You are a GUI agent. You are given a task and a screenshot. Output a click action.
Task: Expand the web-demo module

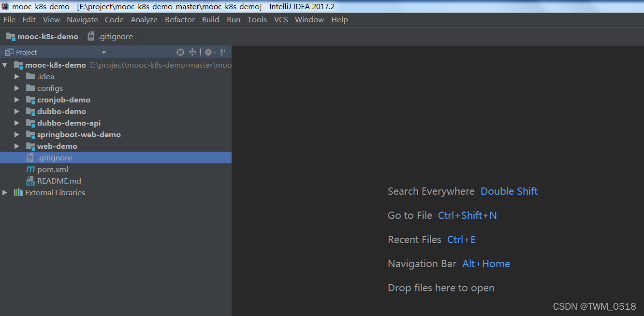[17, 146]
